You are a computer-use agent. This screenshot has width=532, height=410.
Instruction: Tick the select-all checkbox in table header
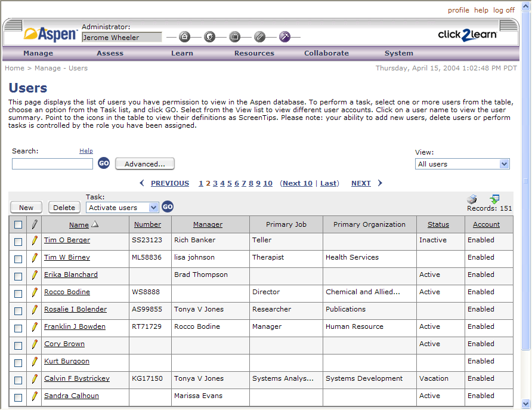[x=18, y=225]
